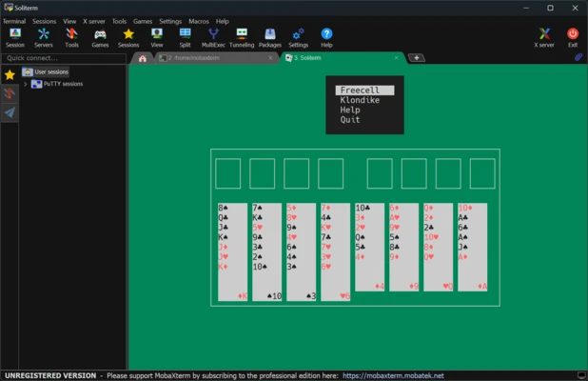Screen dimensions: 588x381
Task: Open the Games toolbar icon
Action: click(100, 38)
